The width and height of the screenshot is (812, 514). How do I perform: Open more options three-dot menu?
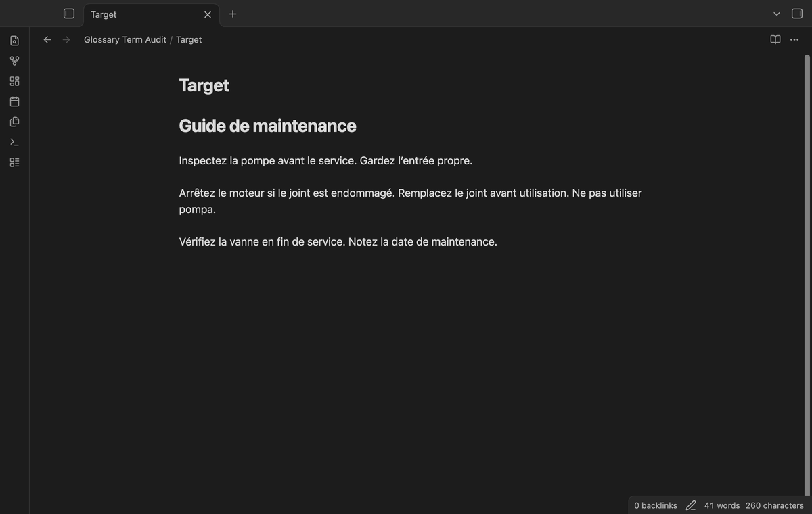coord(794,39)
